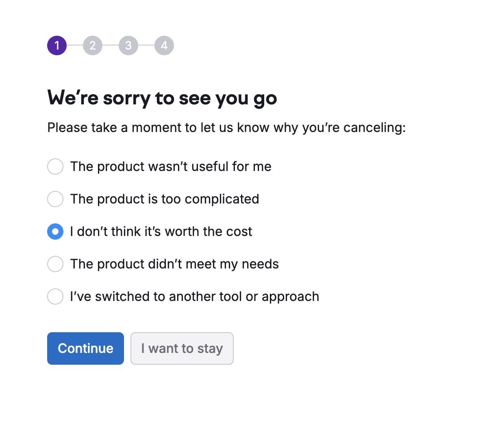The image size is (504, 437).
Task: Click the "too complicated" option label text
Action: (165, 199)
